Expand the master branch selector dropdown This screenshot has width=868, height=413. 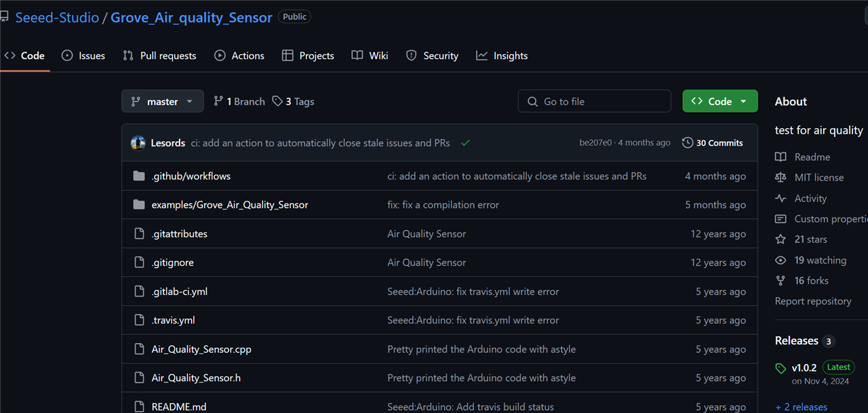[163, 102]
